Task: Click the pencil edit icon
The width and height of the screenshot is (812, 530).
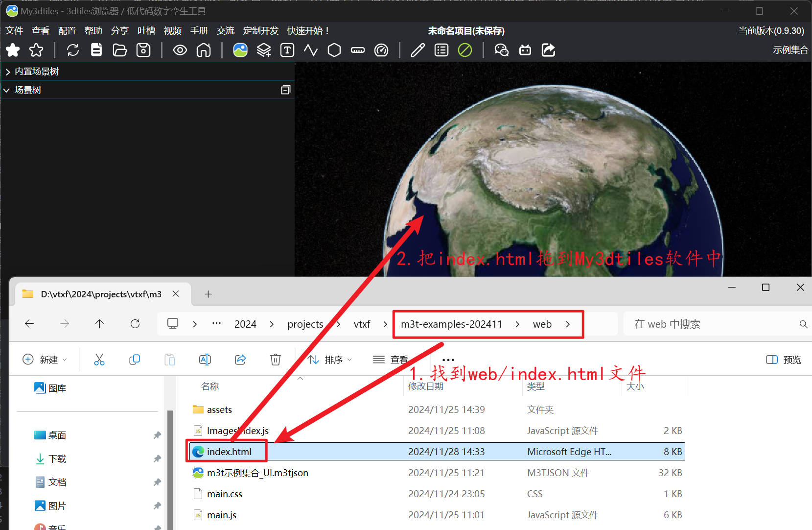Action: pyautogui.click(x=418, y=50)
